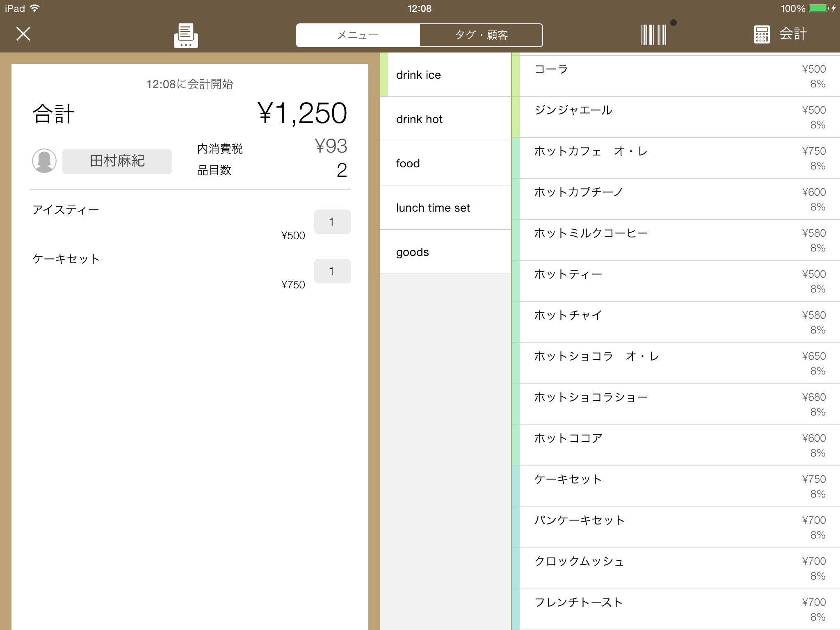Viewport: 840px width, 630px height.
Task: Add ホットティー to the order
Action: point(676,281)
